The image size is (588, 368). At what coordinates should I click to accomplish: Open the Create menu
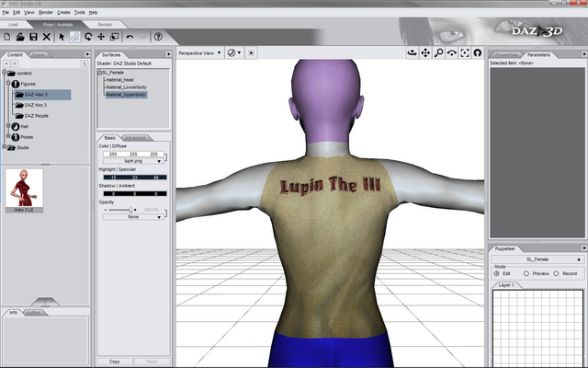click(63, 12)
